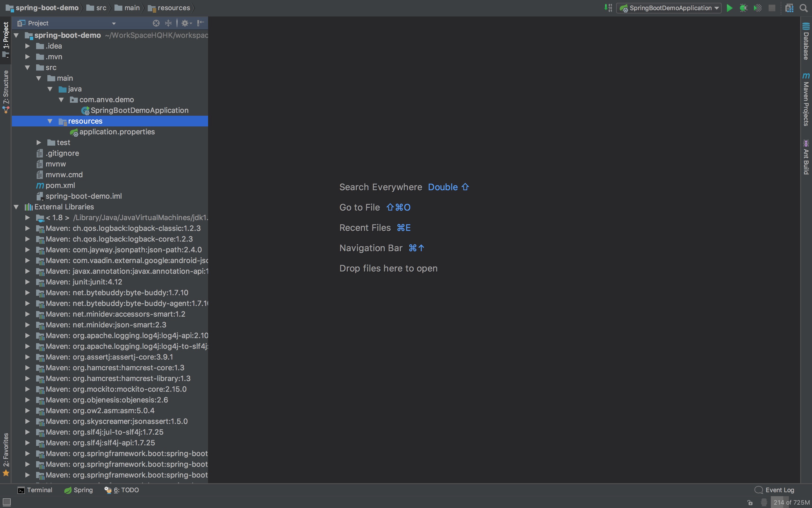The width and height of the screenshot is (812, 508).
Task: Expand the test folder arrow
Action: [39, 143]
